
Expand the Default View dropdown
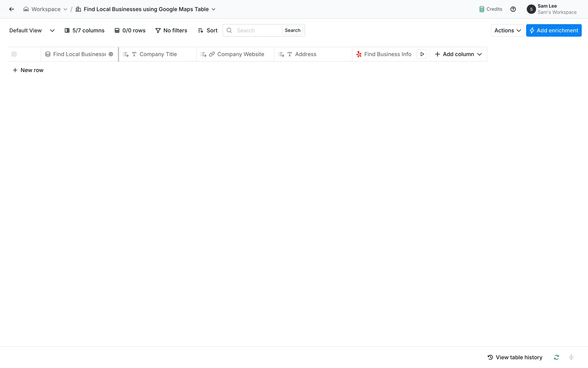pos(52,30)
